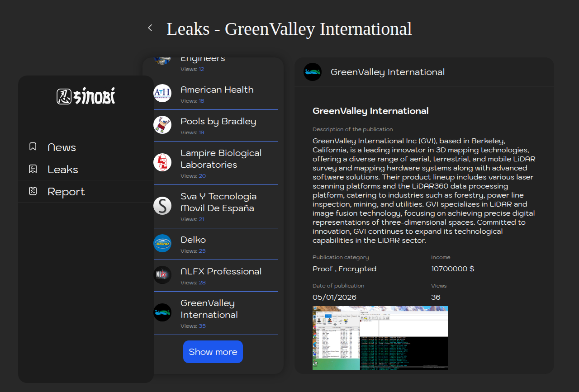The image size is (579, 392).
Task: Go to the Report menu item
Action: pyautogui.click(x=66, y=192)
